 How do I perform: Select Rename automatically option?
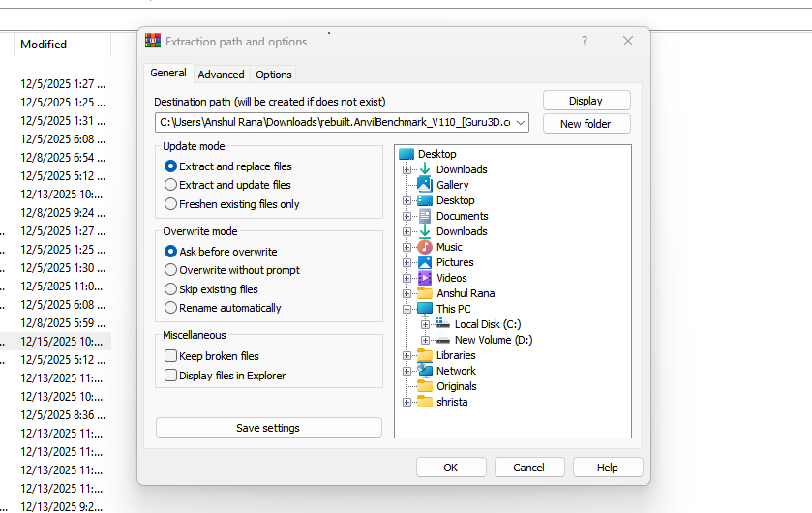point(170,308)
